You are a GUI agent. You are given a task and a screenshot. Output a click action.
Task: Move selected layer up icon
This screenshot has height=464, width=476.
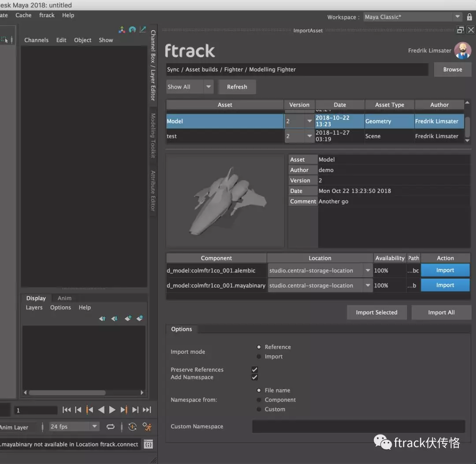click(102, 318)
